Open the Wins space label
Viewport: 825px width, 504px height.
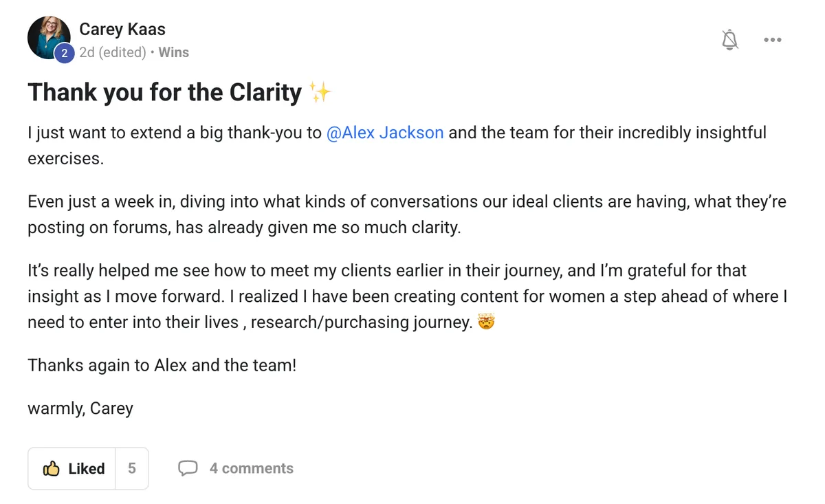click(x=173, y=52)
